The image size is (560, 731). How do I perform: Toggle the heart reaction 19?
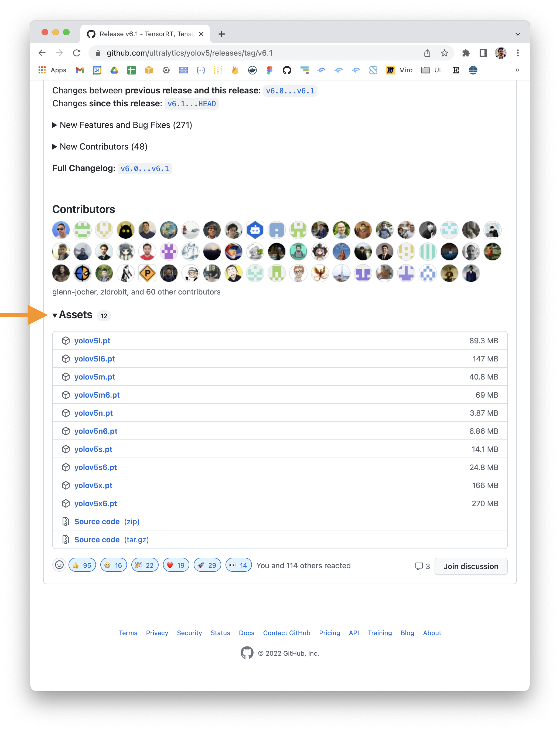click(176, 565)
